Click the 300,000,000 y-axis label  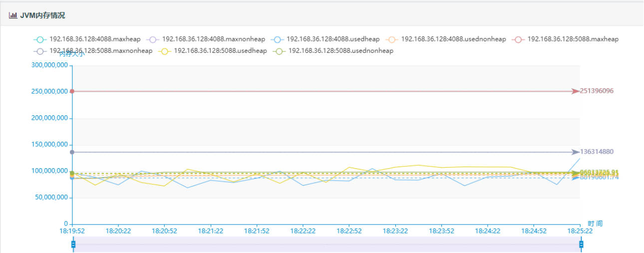(49, 65)
